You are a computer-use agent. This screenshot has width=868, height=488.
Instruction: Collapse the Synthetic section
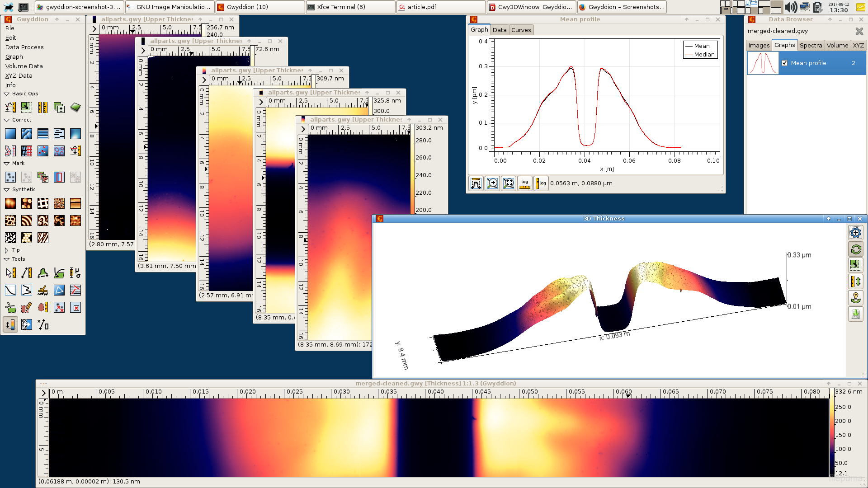(x=6, y=190)
